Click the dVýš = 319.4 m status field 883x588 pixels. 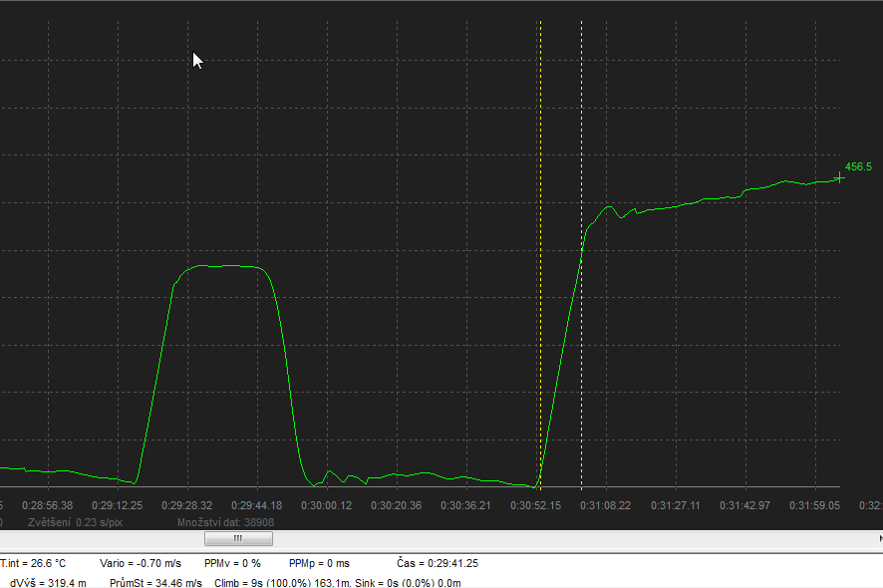[48, 582]
